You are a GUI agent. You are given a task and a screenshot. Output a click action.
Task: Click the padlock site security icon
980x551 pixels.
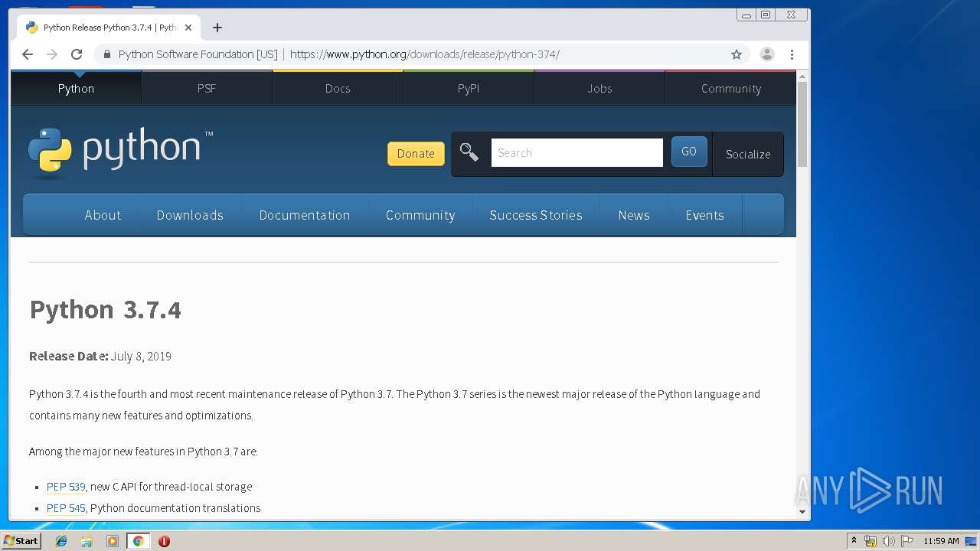(x=106, y=54)
